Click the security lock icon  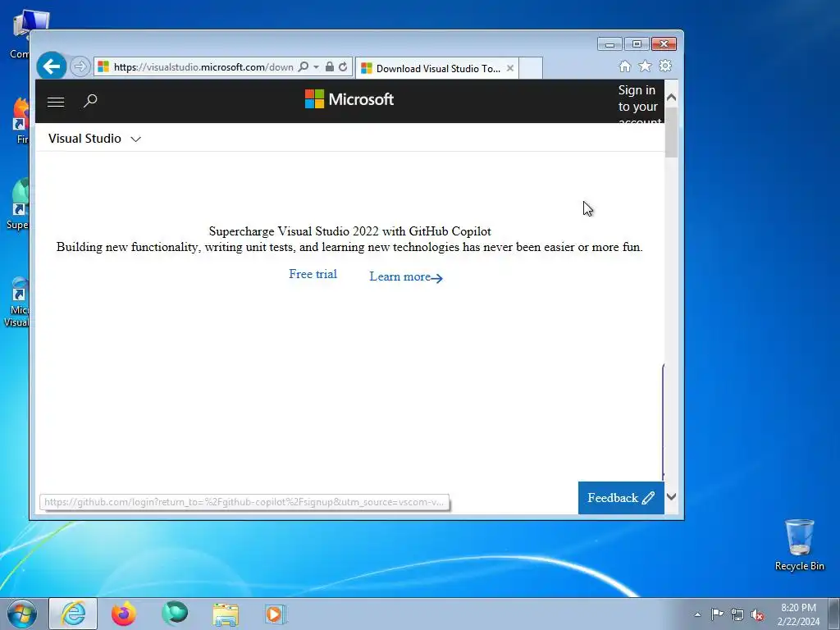330,66
